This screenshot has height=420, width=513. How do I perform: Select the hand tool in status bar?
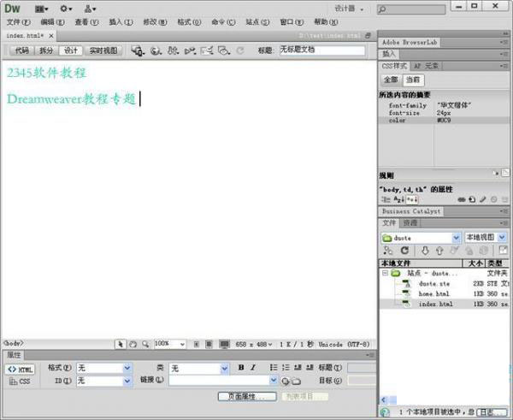click(x=133, y=344)
